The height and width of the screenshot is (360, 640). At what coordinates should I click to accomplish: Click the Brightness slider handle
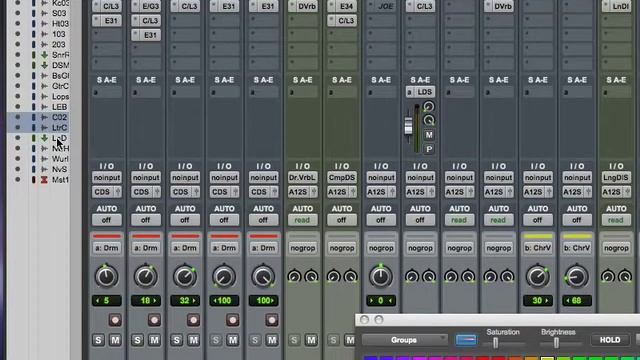click(x=556, y=343)
